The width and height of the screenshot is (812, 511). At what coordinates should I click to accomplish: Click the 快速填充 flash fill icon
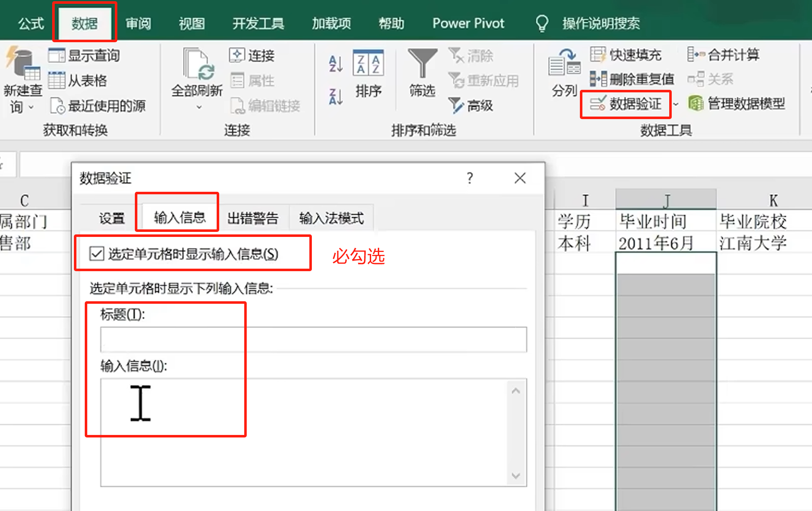597,55
